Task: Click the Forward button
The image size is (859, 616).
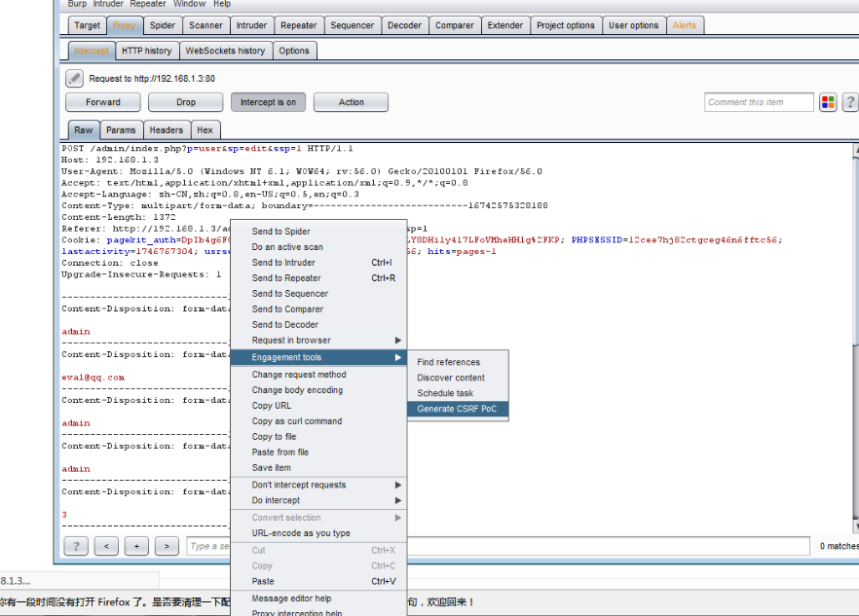Action: coord(103,102)
